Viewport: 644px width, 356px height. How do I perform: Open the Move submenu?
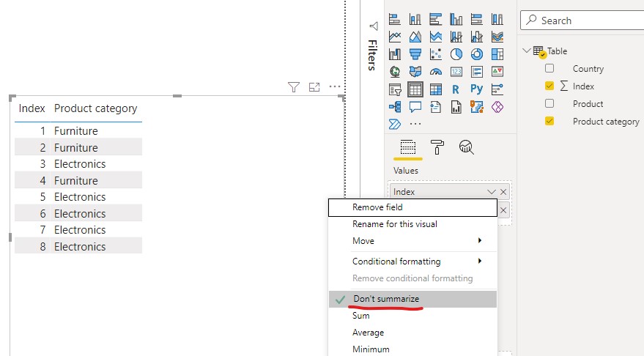pos(412,241)
